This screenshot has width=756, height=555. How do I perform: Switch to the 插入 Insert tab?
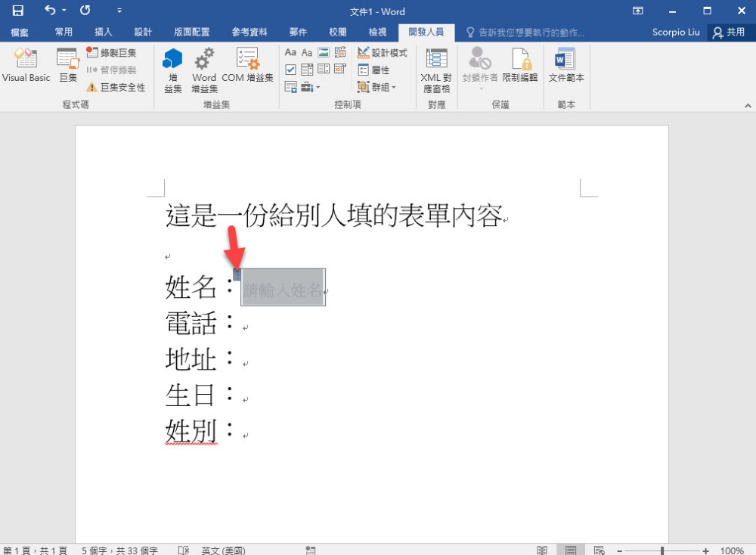[103, 33]
